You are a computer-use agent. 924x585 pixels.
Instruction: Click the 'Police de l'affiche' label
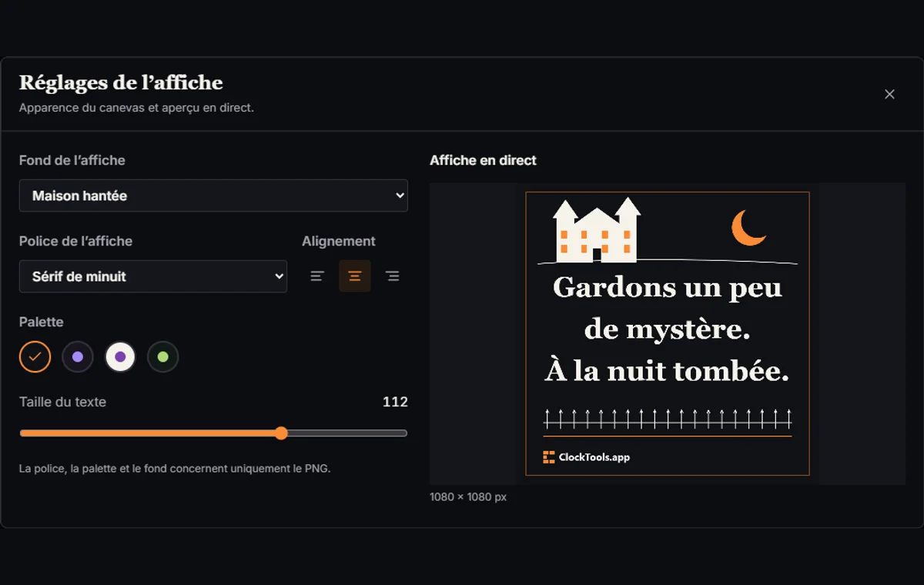(75, 241)
